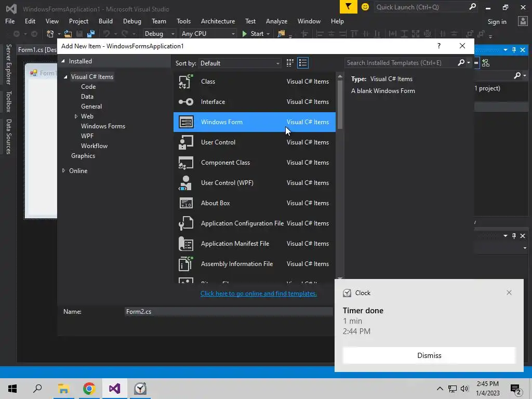Click the Quick Launch search box
The width and height of the screenshot is (532, 399).
coord(421,7)
